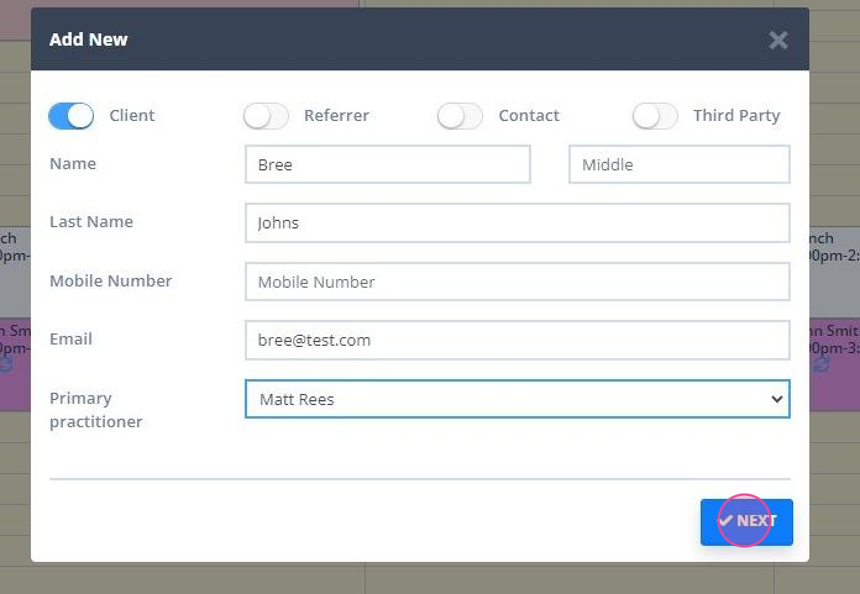The height and width of the screenshot is (594, 860).
Task: Click the Last Name field containing Johns
Action: coord(517,222)
